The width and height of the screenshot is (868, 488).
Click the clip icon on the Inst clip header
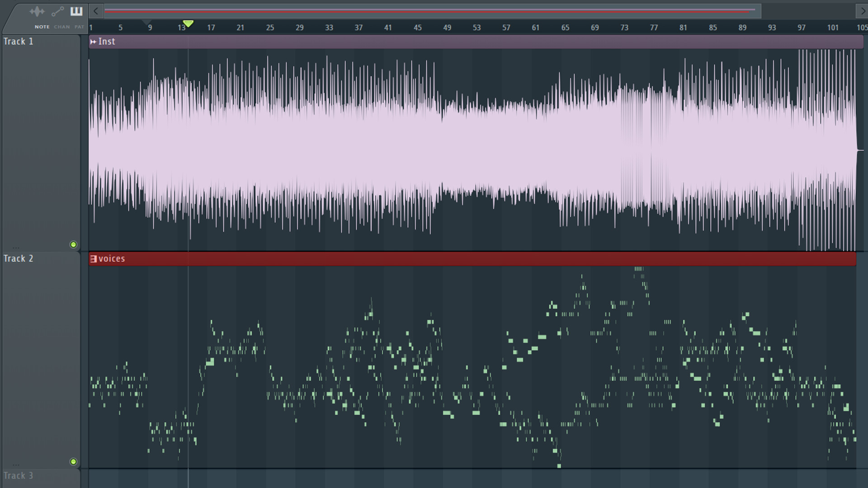point(94,42)
